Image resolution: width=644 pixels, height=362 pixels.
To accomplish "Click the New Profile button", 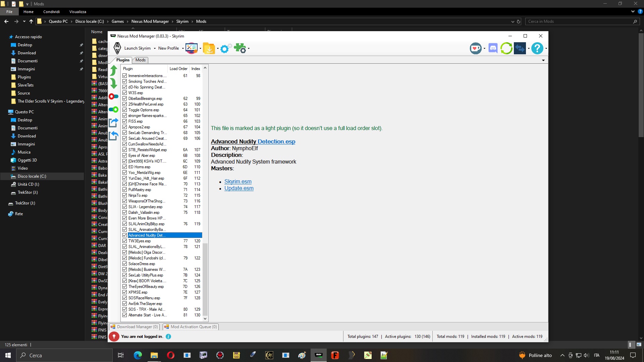I will [x=168, y=48].
